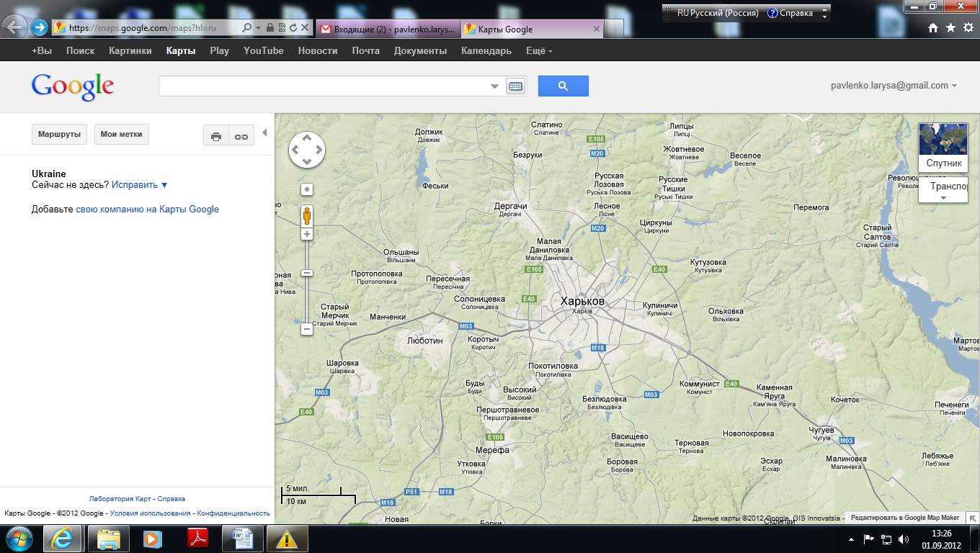980x553 pixels.
Task: Open +Вы in the Google bar
Action: pos(42,51)
